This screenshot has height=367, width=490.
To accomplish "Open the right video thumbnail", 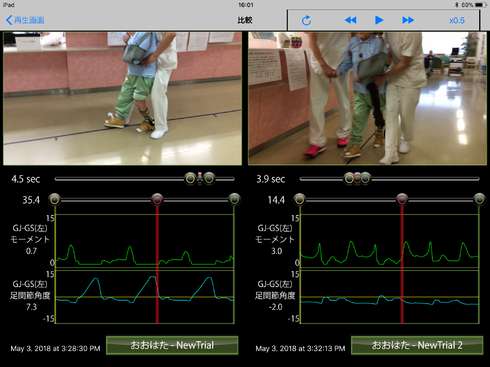I will [x=367, y=98].
